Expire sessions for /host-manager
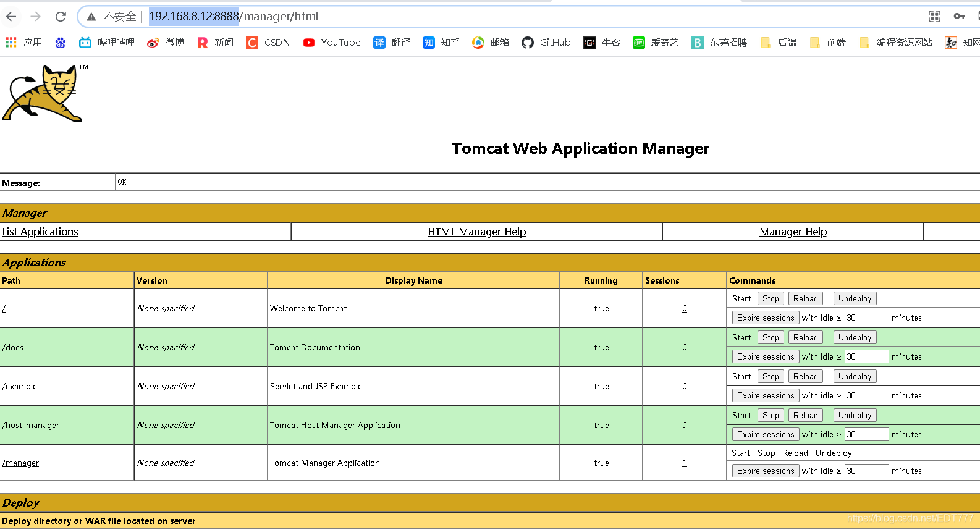The image size is (980, 530). [x=766, y=434]
